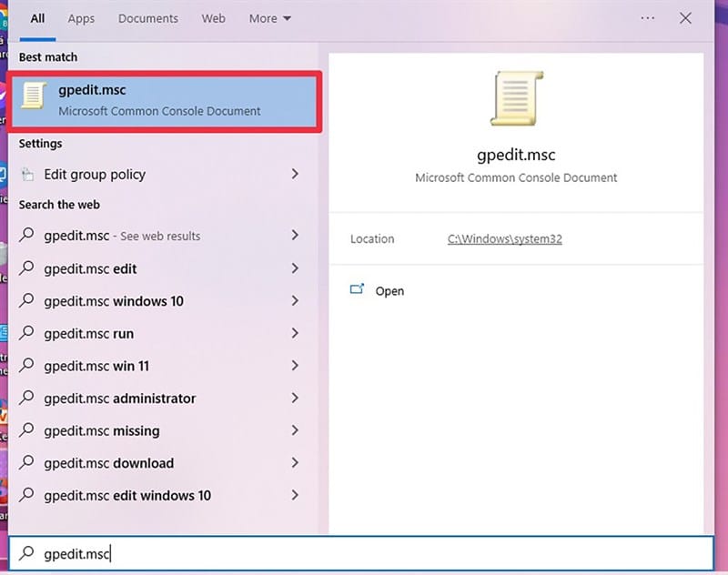Click search icon beside 'gpedit.msc missing'
This screenshot has width=728, height=575.
[27, 429]
